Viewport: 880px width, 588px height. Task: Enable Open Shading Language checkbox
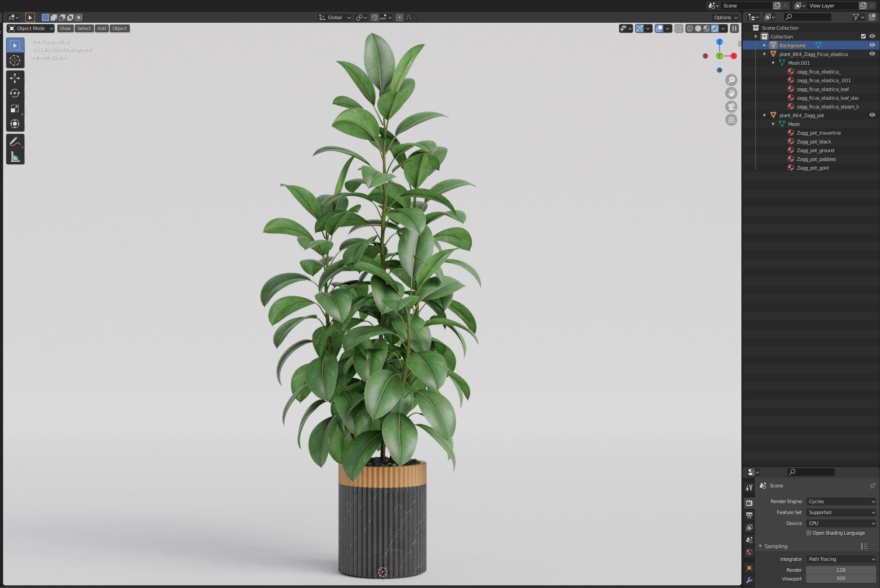(809, 533)
